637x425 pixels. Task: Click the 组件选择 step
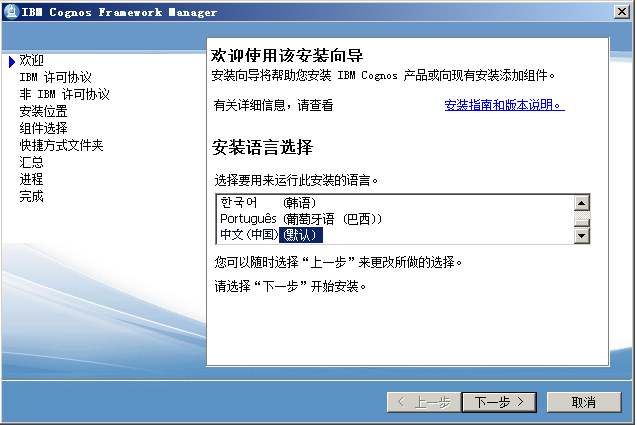43,128
